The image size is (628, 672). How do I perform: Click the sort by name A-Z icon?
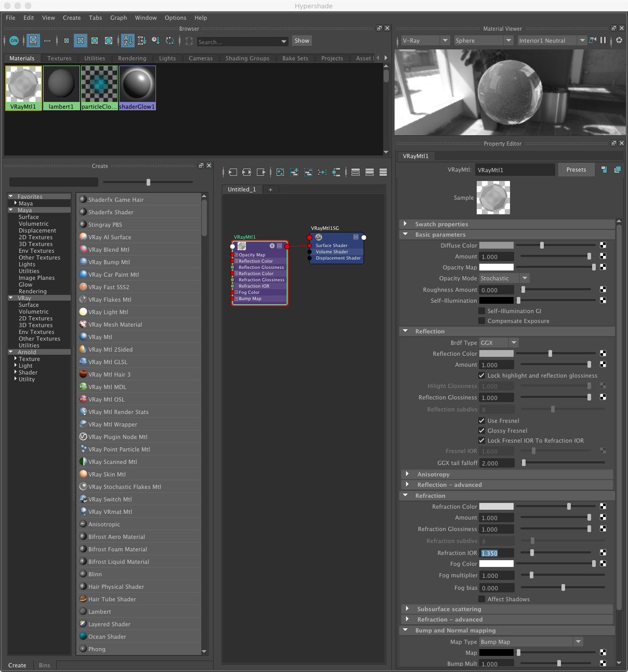pos(128,41)
